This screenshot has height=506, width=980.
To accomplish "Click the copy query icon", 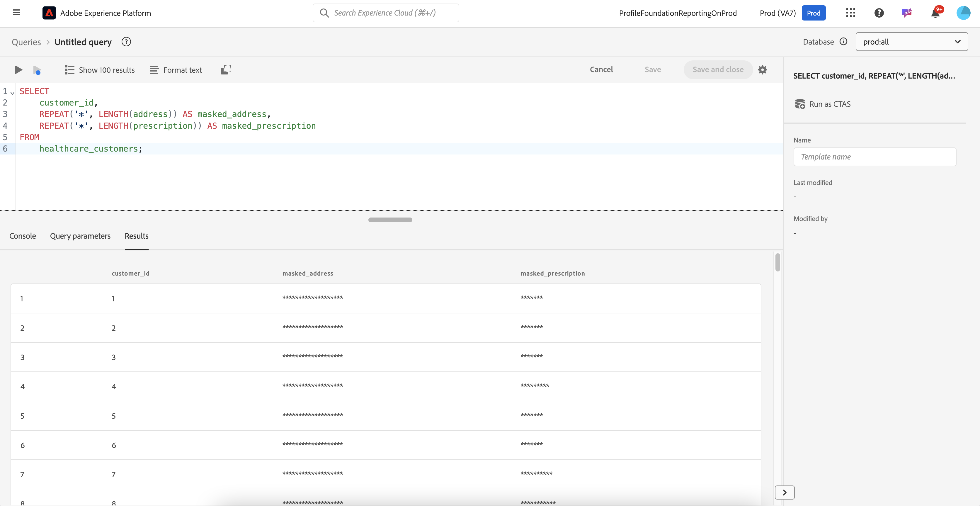I will tap(226, 69).
